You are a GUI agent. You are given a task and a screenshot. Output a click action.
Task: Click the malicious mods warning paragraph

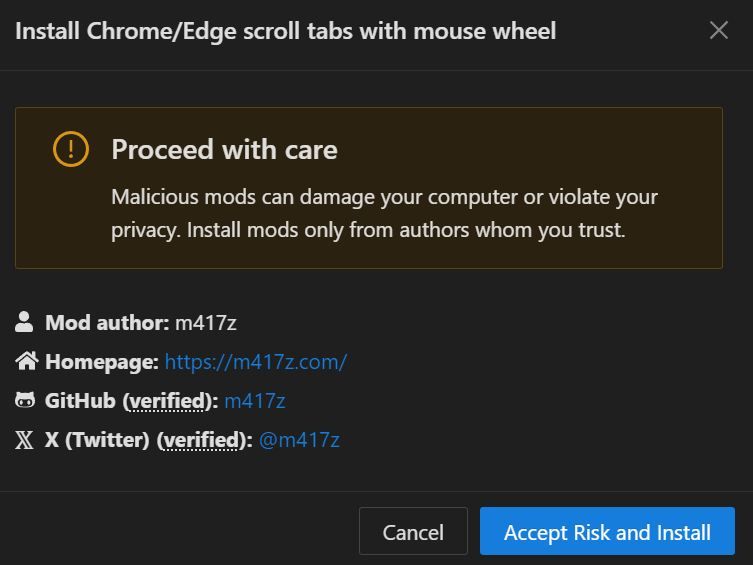[x=384, y=213]
